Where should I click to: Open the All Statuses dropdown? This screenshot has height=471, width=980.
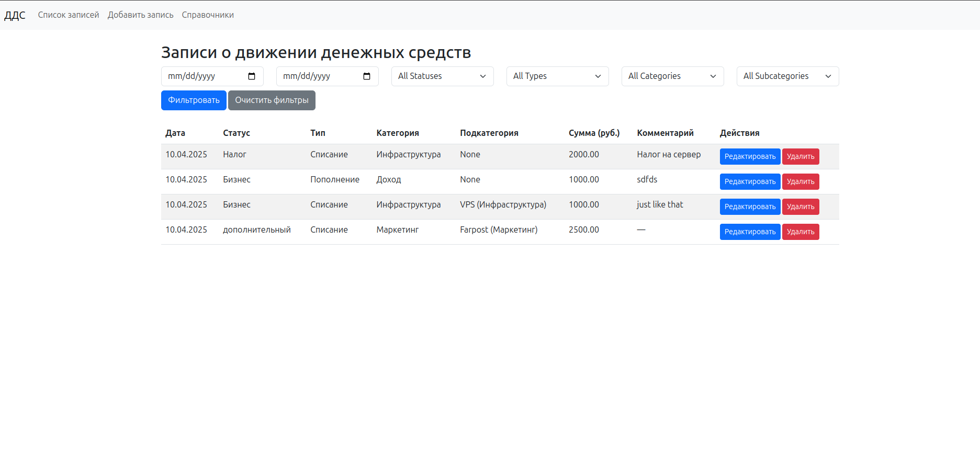pyautogui.click(x=442, y=76)
